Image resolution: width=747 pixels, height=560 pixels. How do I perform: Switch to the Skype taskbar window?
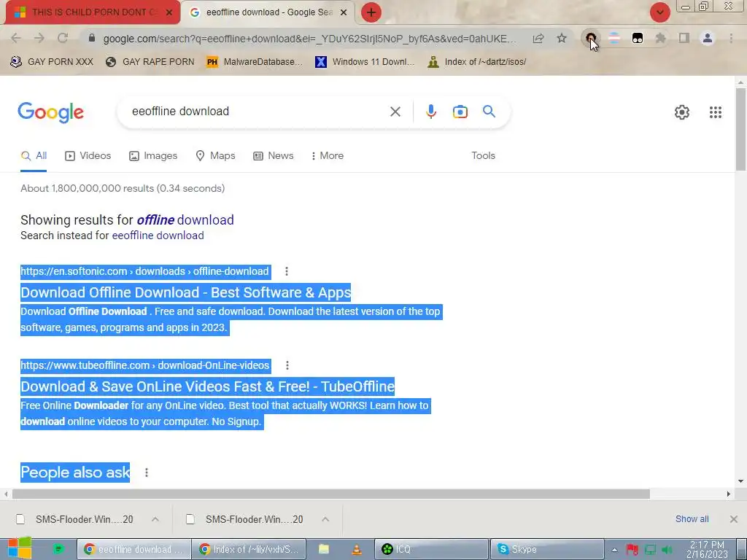click(x=547, y=550)
